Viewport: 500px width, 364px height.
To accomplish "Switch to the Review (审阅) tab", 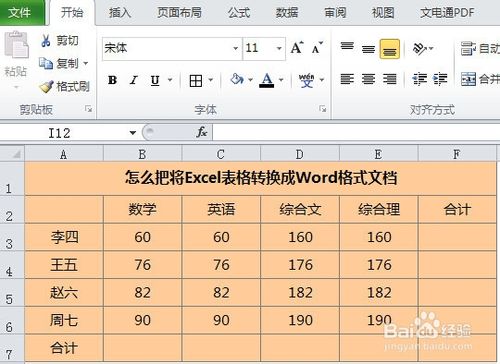I will point(335,13).
